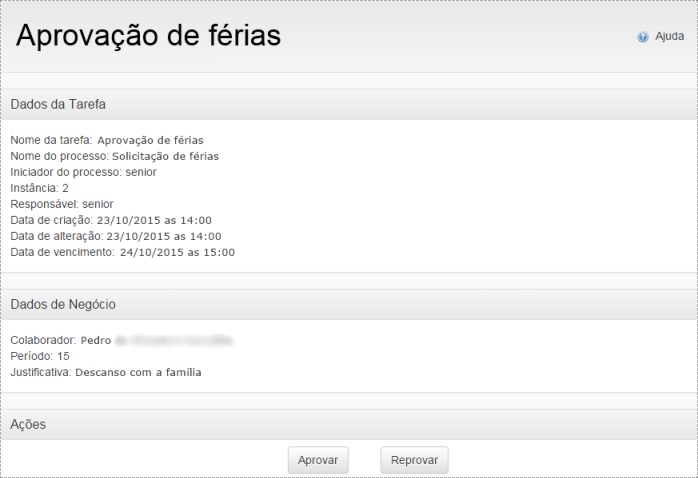
Task: Click the Colaborador name Pedro
Action: click(96, 340)
